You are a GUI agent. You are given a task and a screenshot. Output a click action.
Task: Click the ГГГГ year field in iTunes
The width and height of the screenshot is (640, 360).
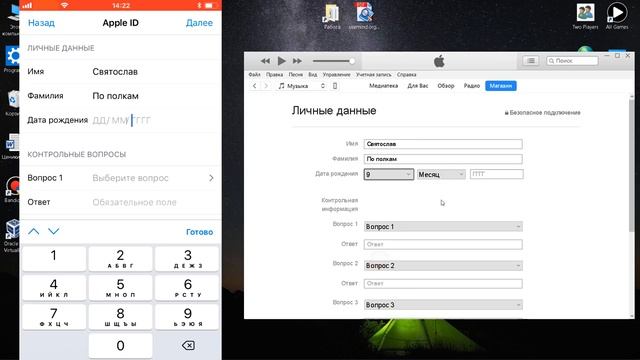496,174
